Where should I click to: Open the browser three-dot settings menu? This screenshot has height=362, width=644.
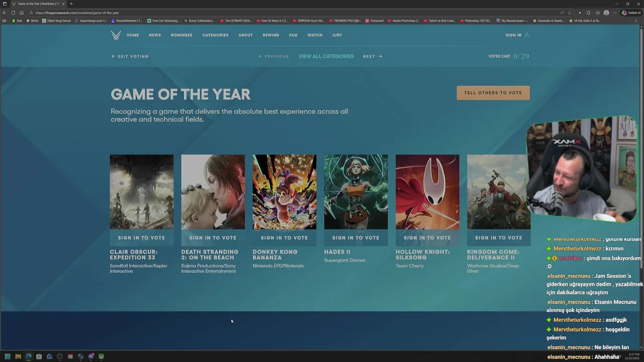(614, 13)
